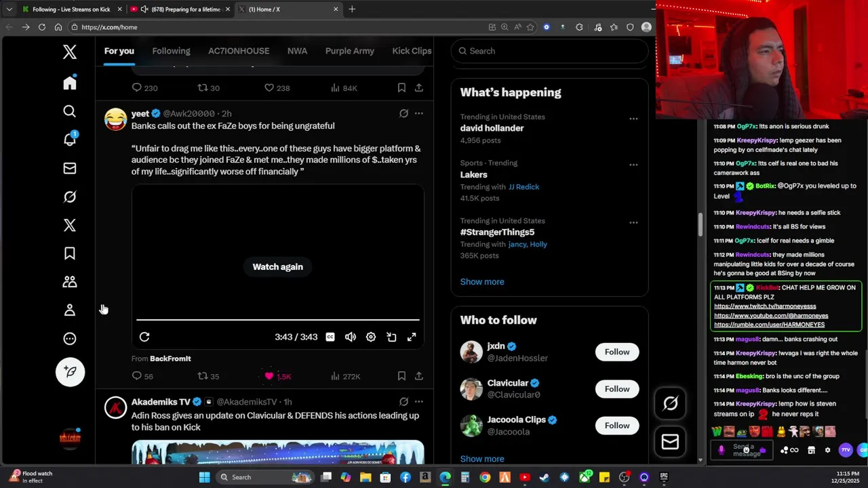868x488 pixels.
Task: Open Messages envelope in sidebar
Action: pyautogui.click(x=70, y=168)
